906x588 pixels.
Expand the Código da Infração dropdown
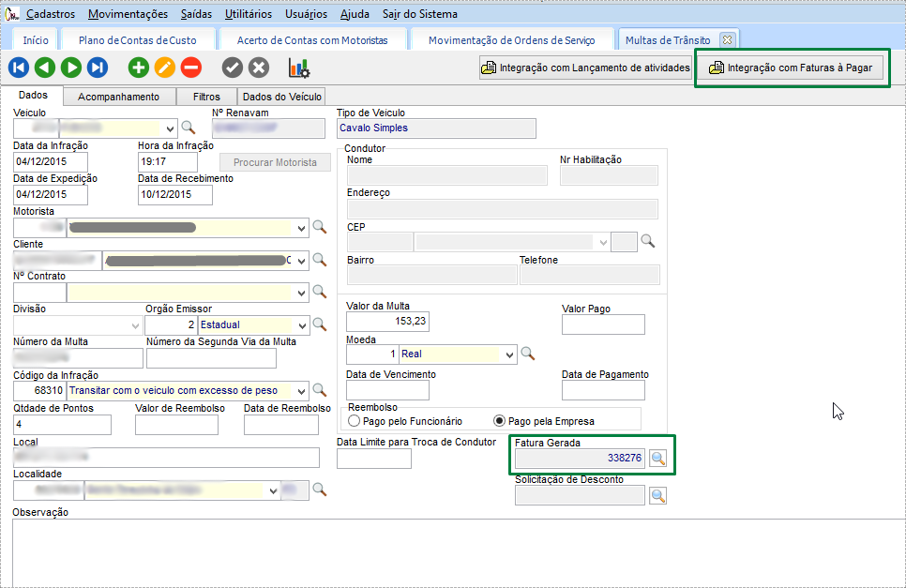tap(301, 390)
